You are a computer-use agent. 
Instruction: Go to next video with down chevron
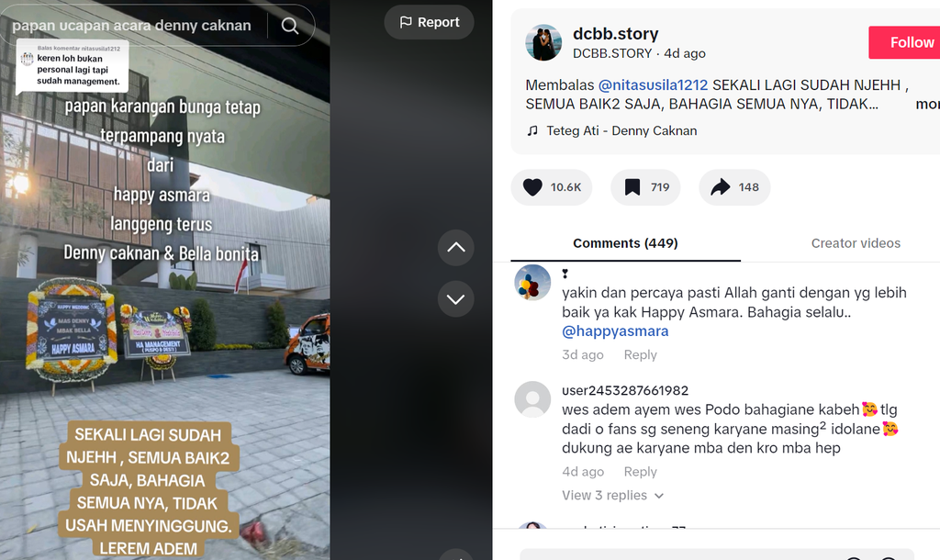pos(455,298)
